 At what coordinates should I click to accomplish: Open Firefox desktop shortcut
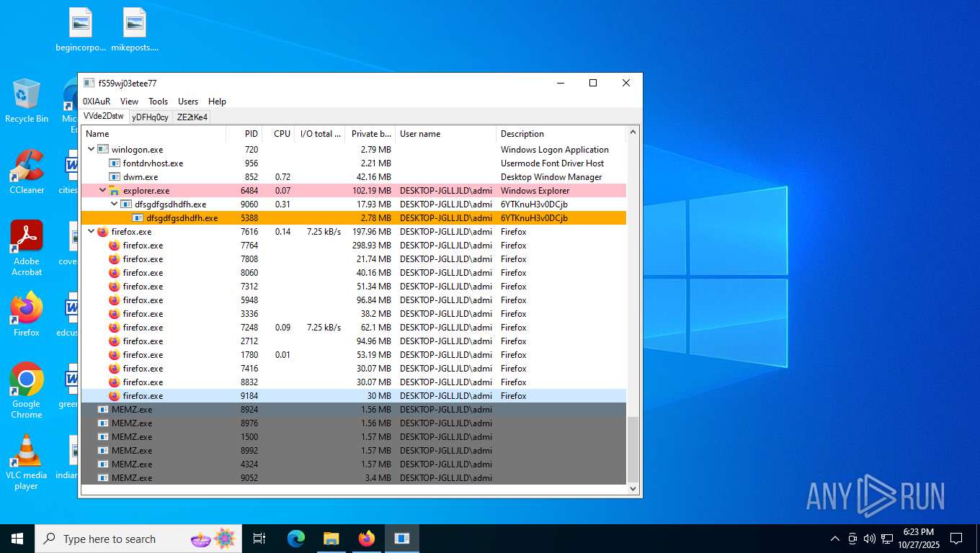point(27,314)
